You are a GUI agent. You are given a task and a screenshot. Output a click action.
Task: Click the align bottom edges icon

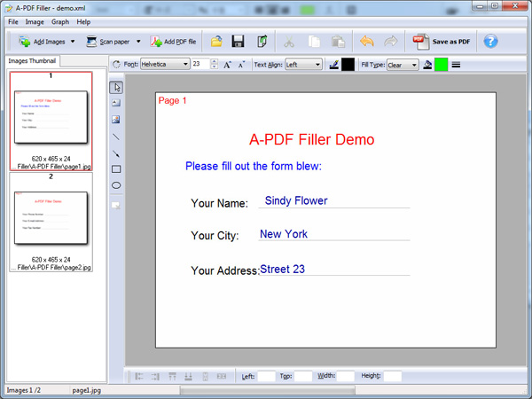188,376
